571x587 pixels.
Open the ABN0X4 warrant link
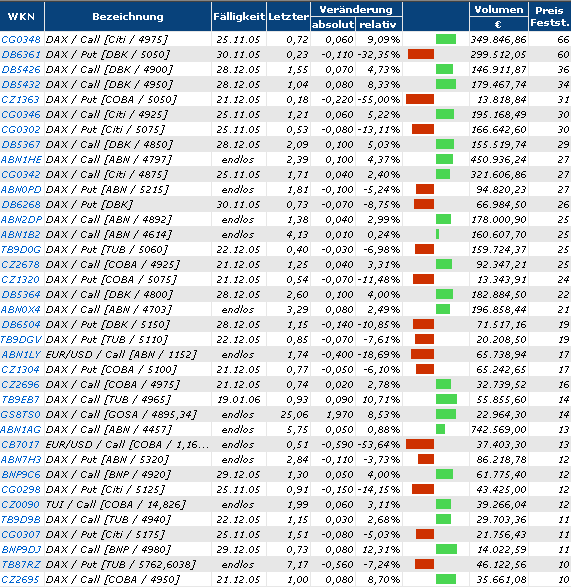[x=21, y=309]
